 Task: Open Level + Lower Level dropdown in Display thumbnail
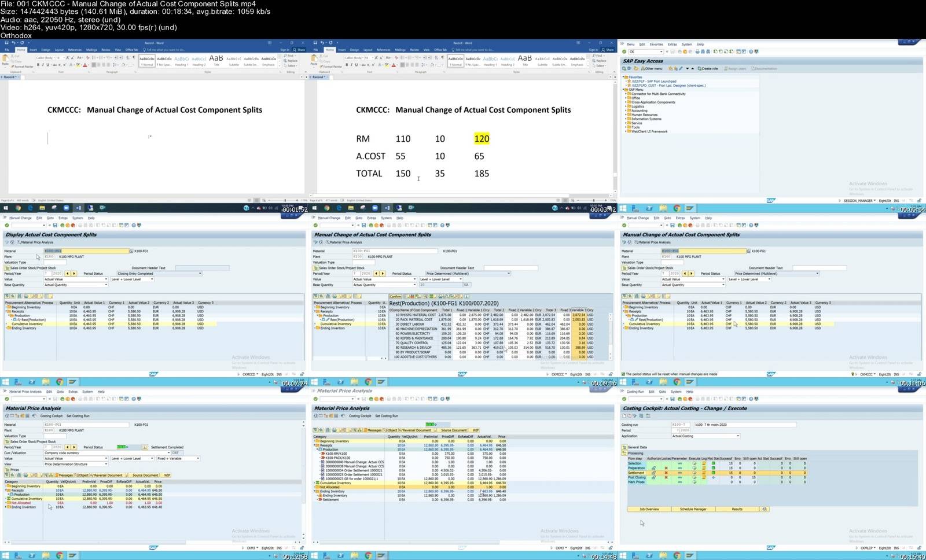pyautogui.click(x=152, y=279)
